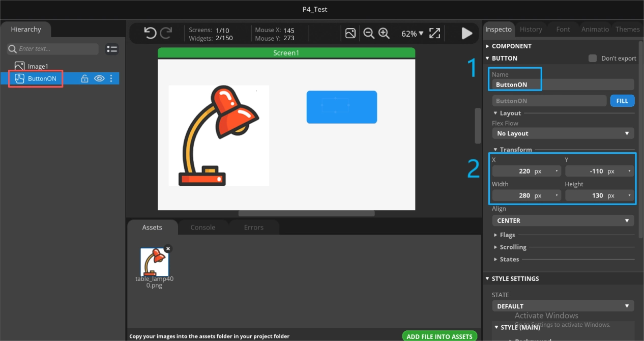Image resolution: width=644 pixels, height=341 pixels.
Task: Click the undo arrow icon
Action: click(150, 34)
